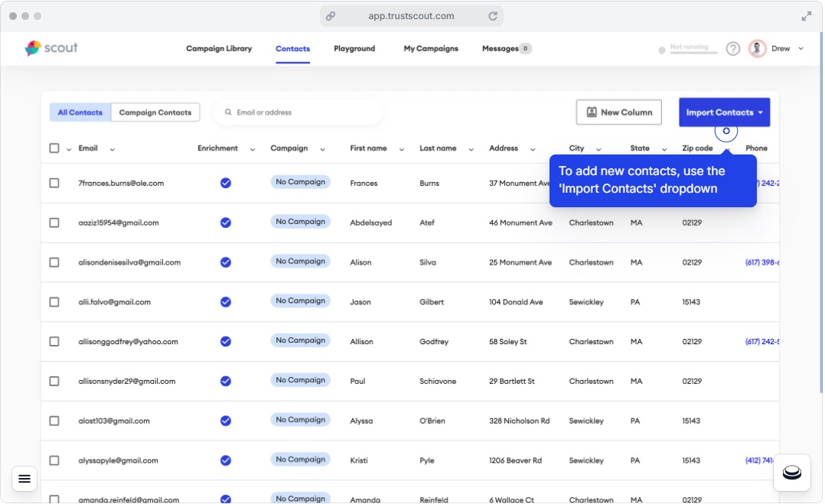The image size is (825, 504).
Task: Click No Campaign tag for Alison Silva
Action: 301,262
